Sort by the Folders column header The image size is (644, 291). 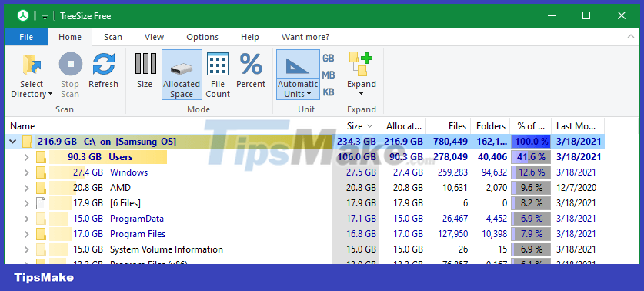coord(491,126)
